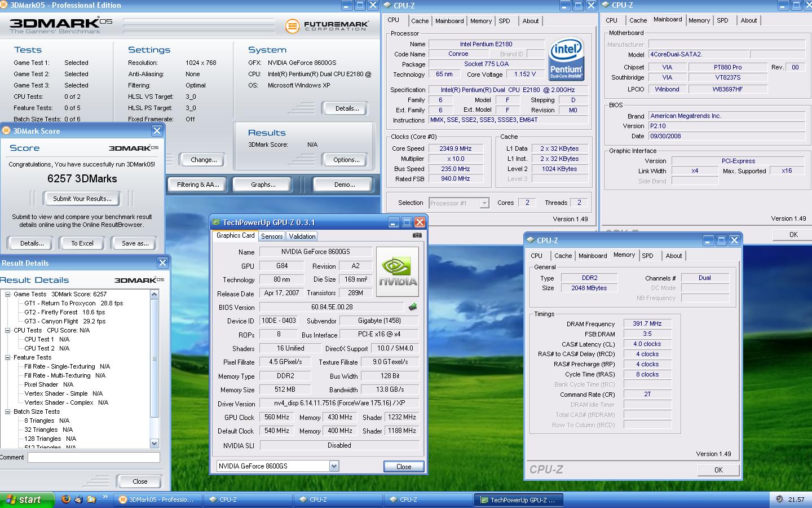Image resolution: width=812 pixels, height=508 pixels.
Task: Collapse the CPU Tests tree node
Action: tap(8, 330)
